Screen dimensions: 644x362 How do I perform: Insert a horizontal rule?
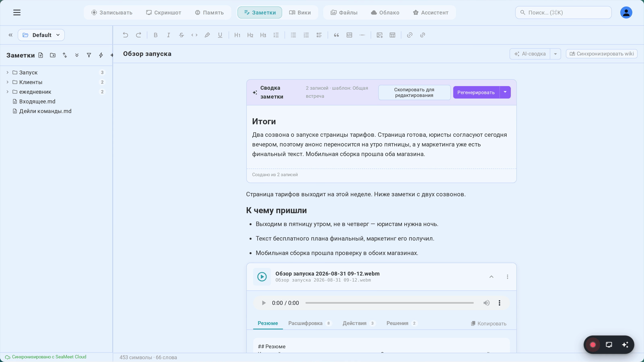362,35
